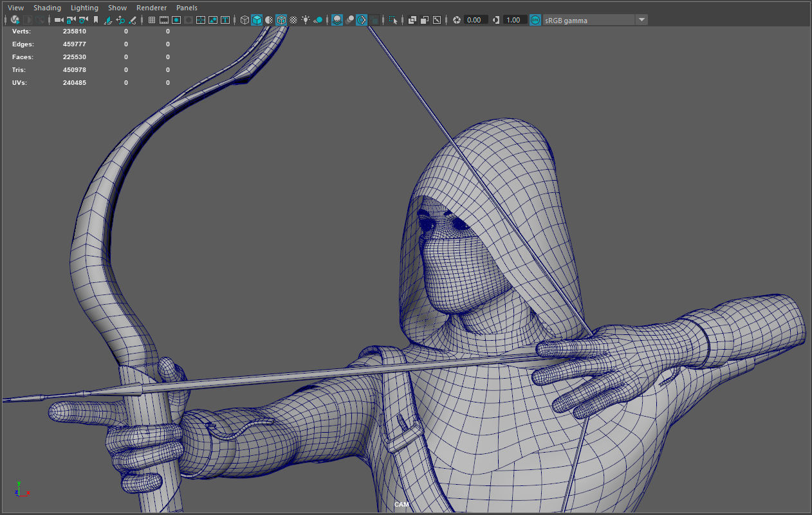Screen dimensions: 812x515
Task: Click the first icon at the toolbar's left end
Action: coord(15,20)
